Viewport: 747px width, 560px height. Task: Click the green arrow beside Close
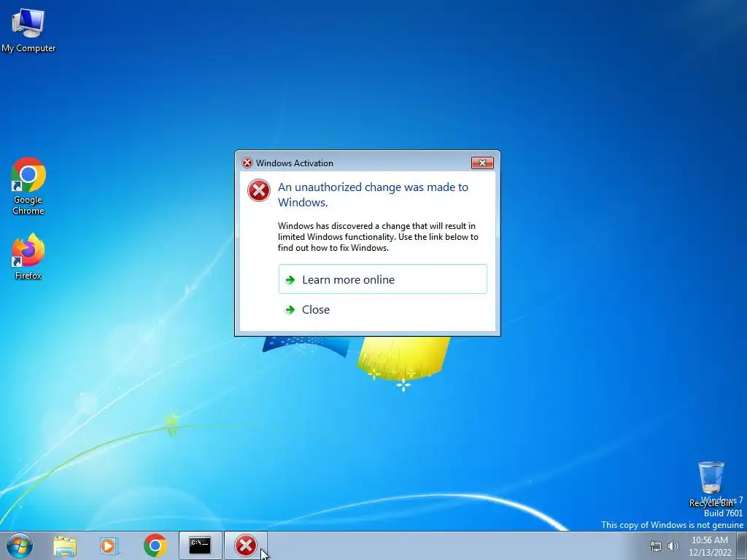290,310
